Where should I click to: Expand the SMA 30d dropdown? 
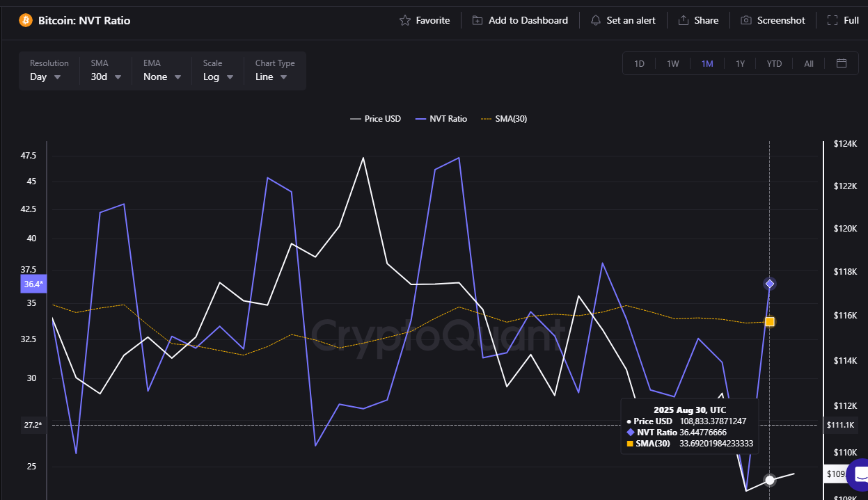104,76
